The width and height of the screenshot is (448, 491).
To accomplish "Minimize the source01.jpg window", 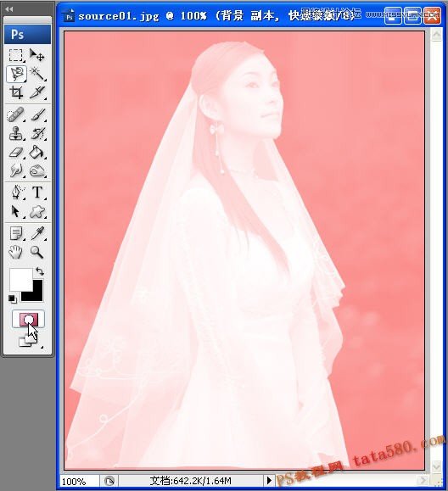I will [x=393, y=15].
